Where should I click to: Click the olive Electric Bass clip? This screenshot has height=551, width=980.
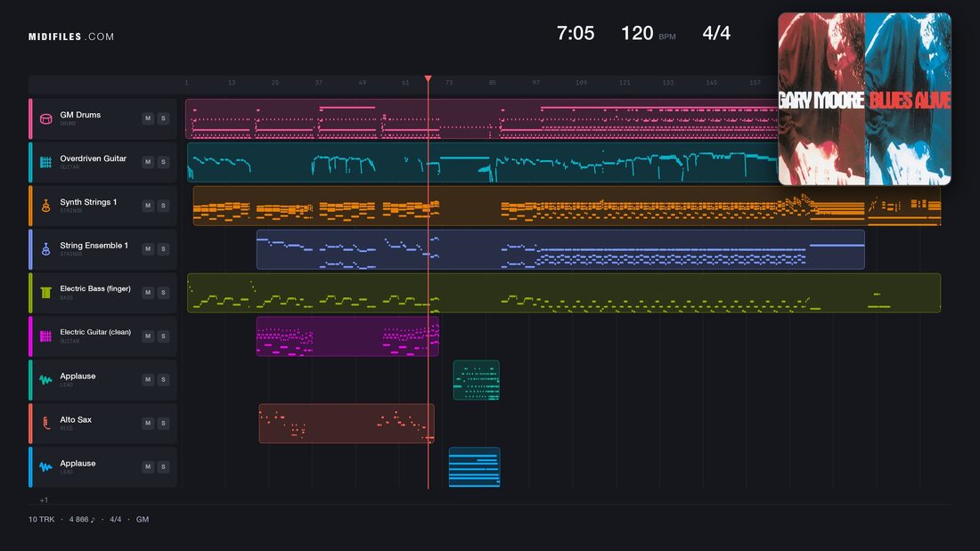coord(564,292)
